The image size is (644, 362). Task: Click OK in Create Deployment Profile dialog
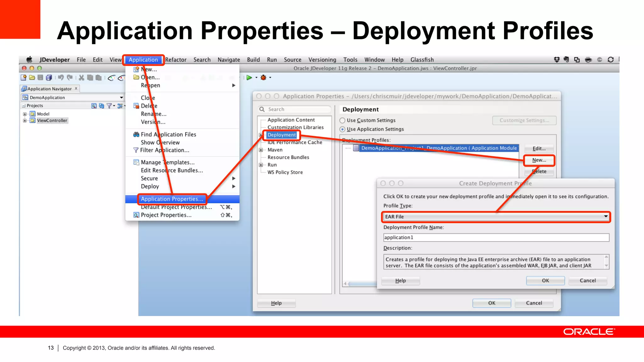tap(546, 281)
